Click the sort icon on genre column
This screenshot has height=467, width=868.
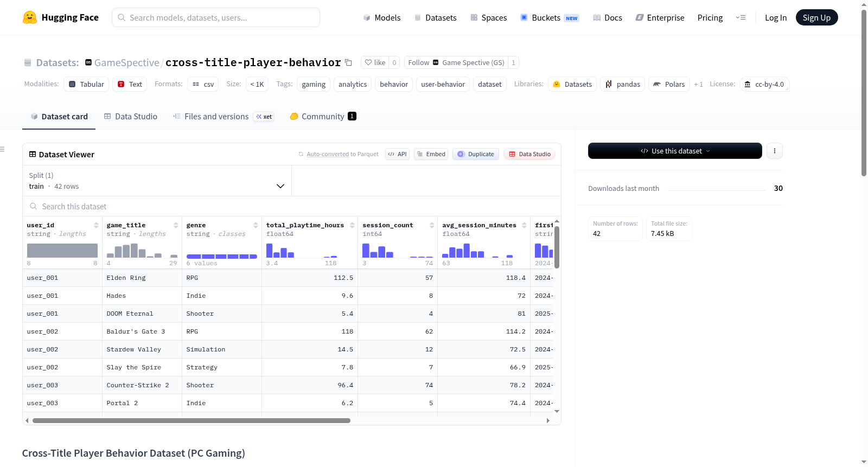pyautogui.click(x=256, y=225)
